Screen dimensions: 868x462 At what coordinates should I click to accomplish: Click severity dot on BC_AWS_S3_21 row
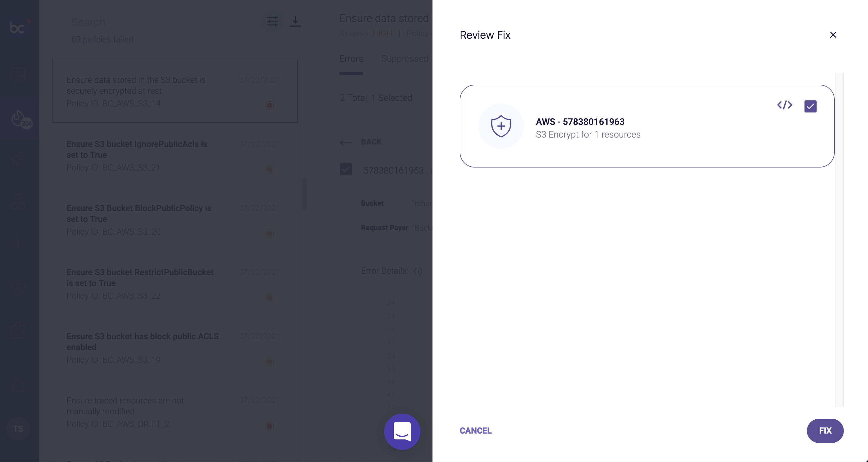tap(269, 170)
